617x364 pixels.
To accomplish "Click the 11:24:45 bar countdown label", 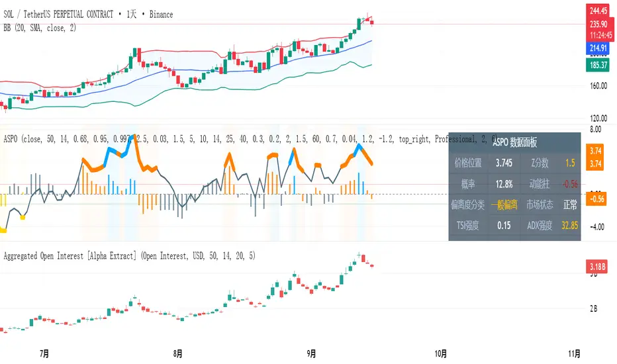I will 601,36.
